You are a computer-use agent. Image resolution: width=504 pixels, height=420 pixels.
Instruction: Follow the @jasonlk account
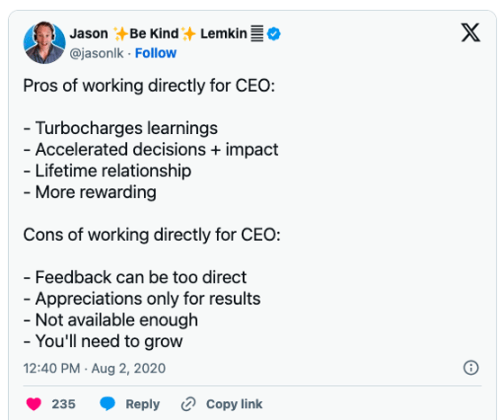tap(156, 53)
